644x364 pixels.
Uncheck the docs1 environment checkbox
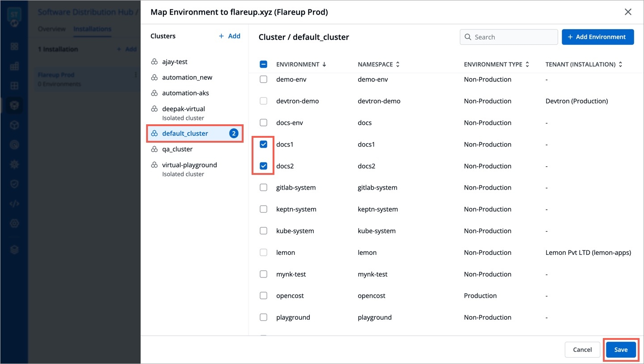click(264, 144)
